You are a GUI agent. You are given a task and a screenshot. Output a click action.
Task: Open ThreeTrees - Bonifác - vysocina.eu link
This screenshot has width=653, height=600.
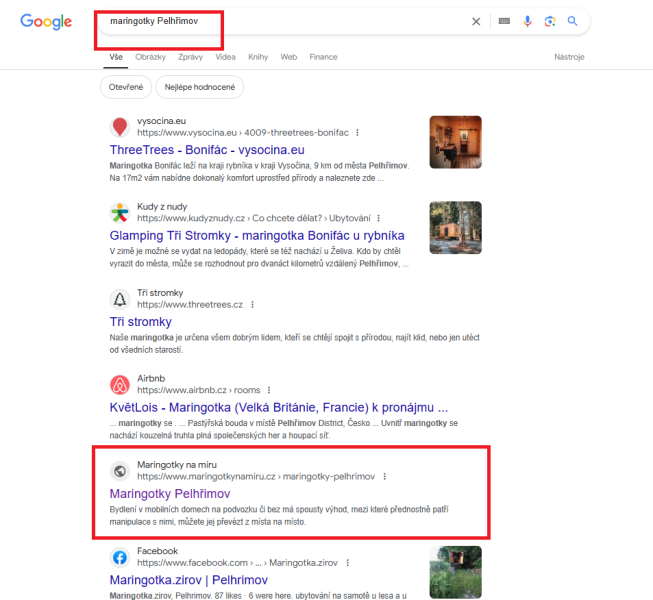point(207,150)
